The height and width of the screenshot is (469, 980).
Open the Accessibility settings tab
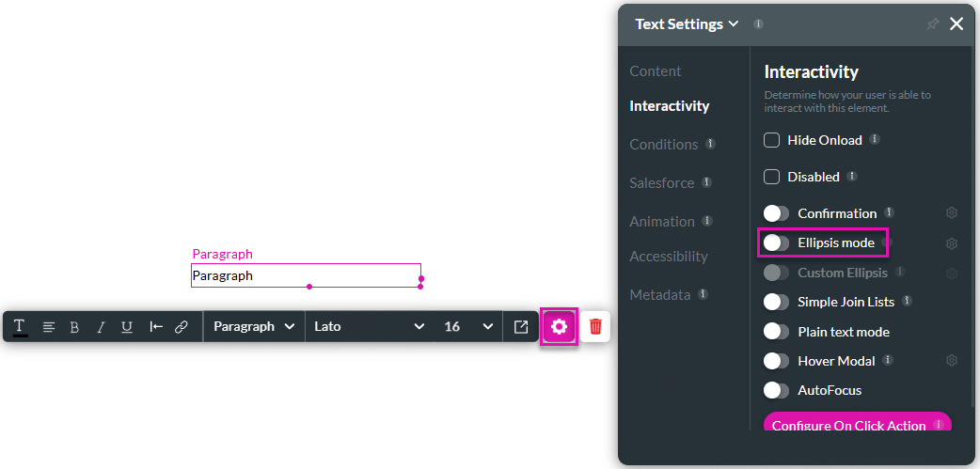coord(669,256)
